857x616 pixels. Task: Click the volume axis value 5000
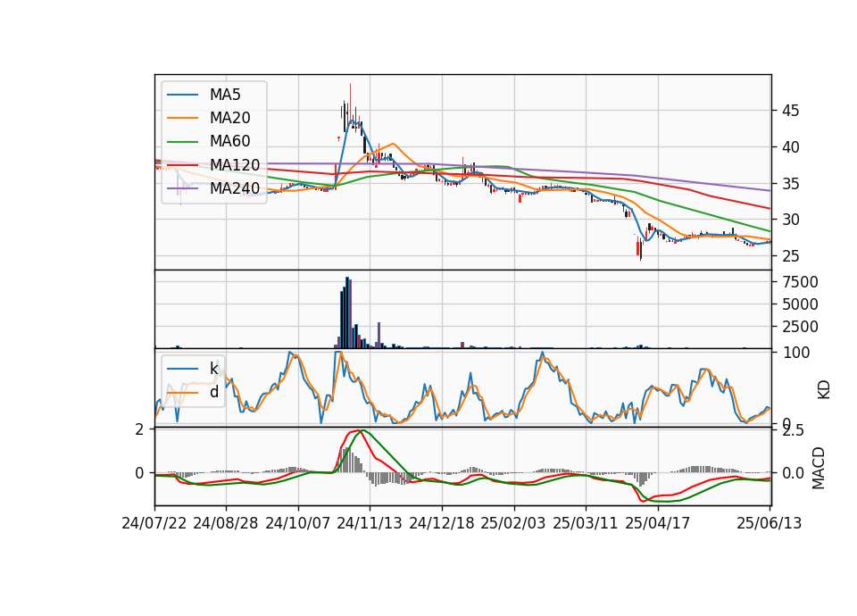[x=800, y=304]
